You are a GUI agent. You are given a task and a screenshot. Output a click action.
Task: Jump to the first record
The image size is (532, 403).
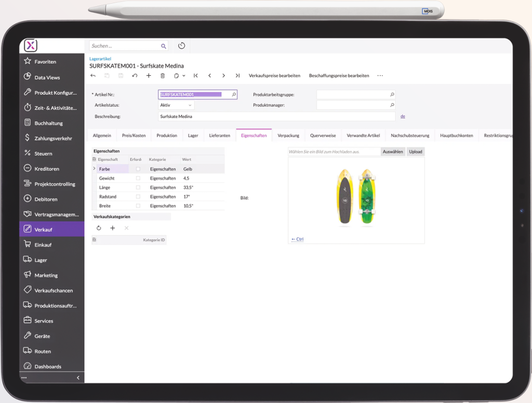pyautogui.click(x=196, y=76)
